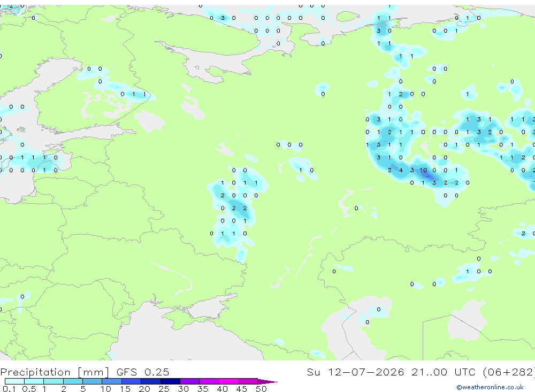Image resolution: width=535 pixels, height=392 pixels.
Task: Click the 'Su 12-07-2026' date text
Action: pyautogui.click(x=355, y=372)
